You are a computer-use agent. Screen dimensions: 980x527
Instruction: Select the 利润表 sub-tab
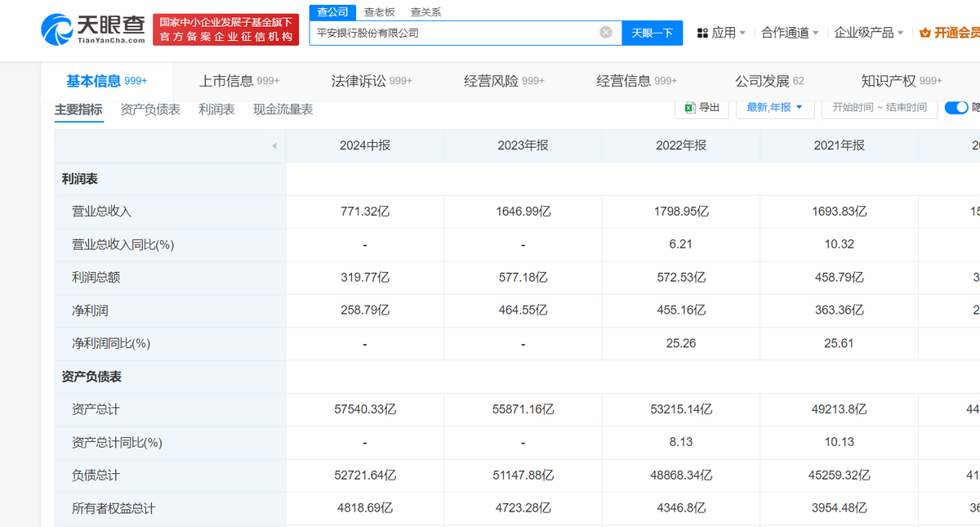[x=216, y=109]
